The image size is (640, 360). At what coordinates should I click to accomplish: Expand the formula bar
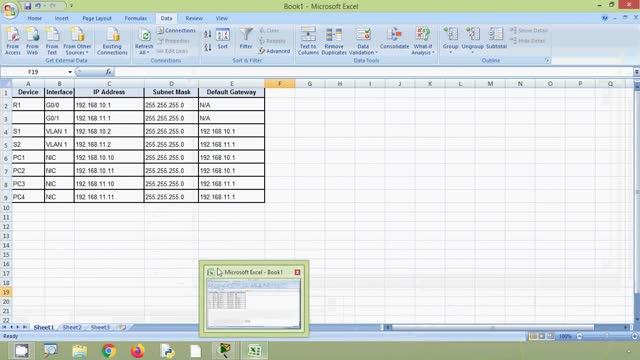(x=636, y=72)
